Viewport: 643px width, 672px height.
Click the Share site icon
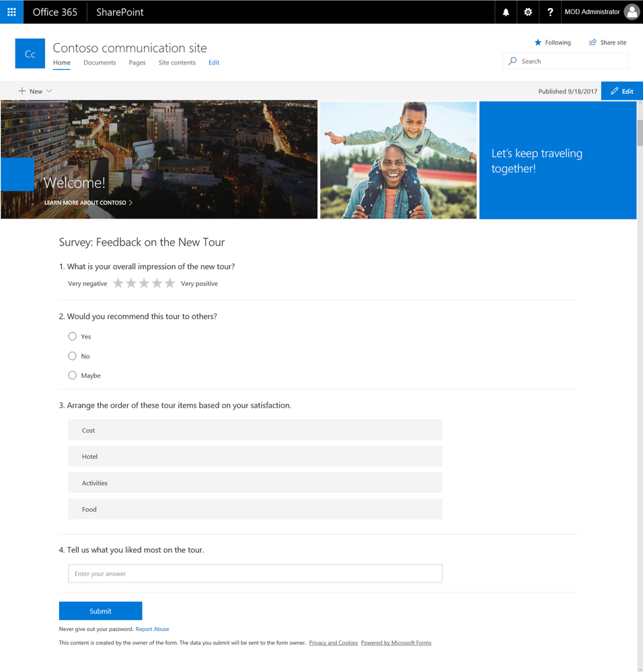pyautogui.click(x=593, y=42)
